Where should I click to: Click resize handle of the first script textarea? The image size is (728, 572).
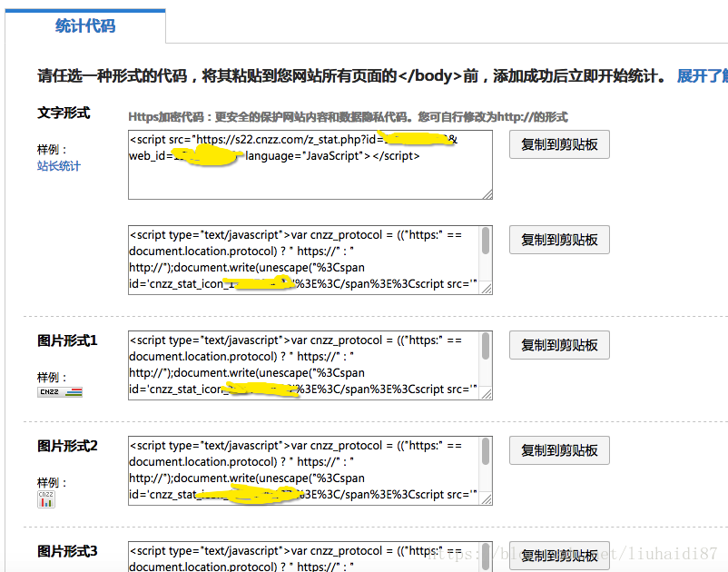[x=487, y=194]
